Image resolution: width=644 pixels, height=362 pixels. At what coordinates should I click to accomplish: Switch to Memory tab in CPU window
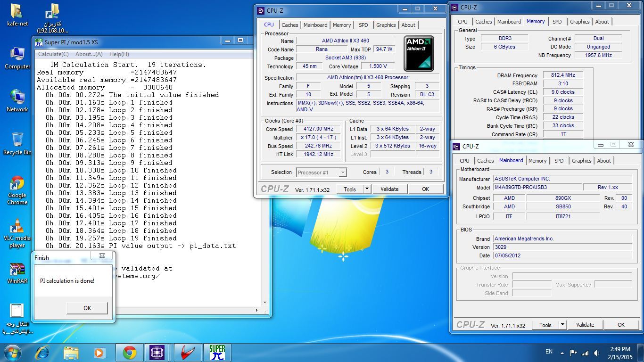pyautogui.click(x=342, y=25)
